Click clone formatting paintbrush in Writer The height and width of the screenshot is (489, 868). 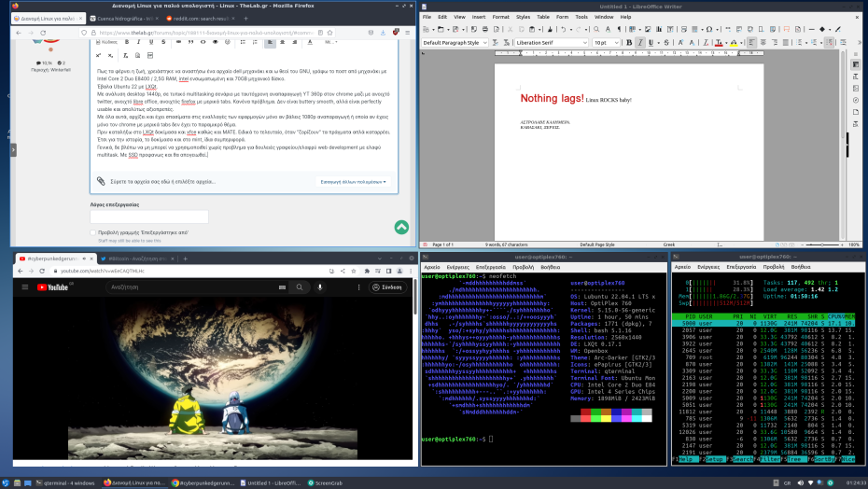click(x=550, y=29)
